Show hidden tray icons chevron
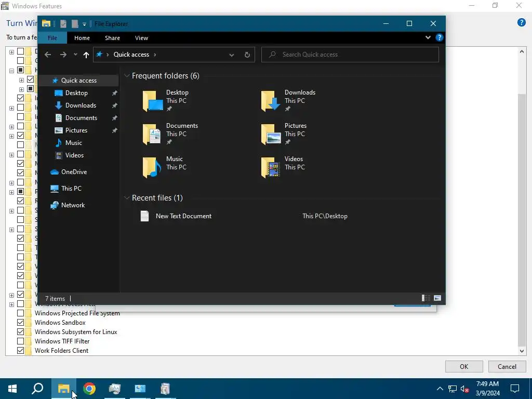532x399 pixels. pyautogui.click(x=440, y=389)
